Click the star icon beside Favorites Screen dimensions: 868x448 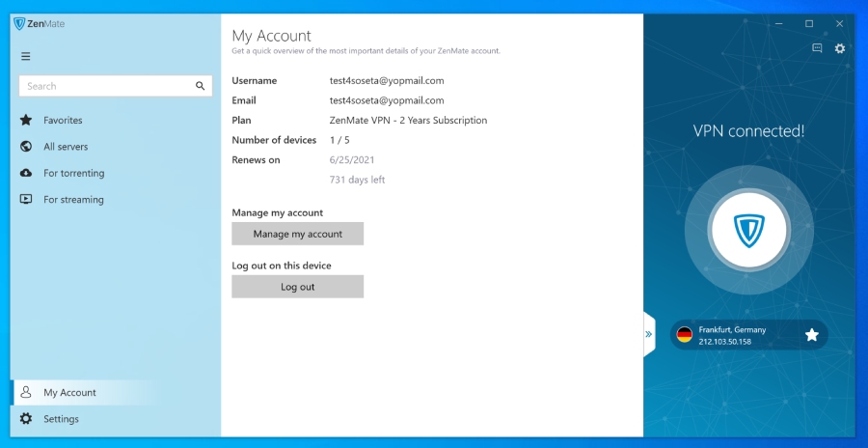pyautogui.click(x=26, y=120)
